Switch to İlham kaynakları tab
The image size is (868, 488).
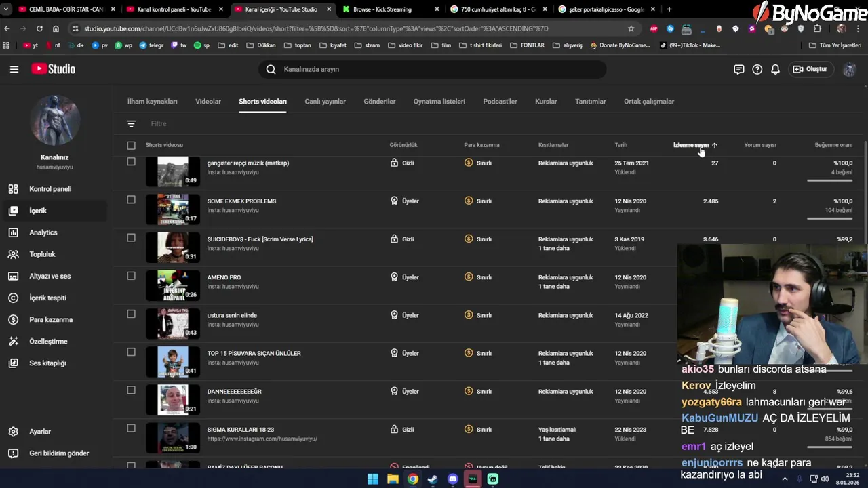click(x=153, y=102)
